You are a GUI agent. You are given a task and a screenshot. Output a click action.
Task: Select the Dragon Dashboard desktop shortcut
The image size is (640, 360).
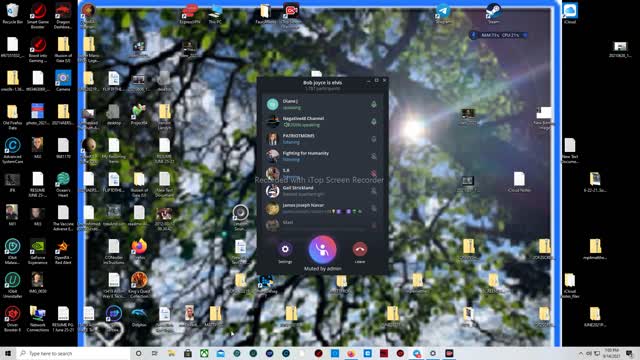point(63,15)
